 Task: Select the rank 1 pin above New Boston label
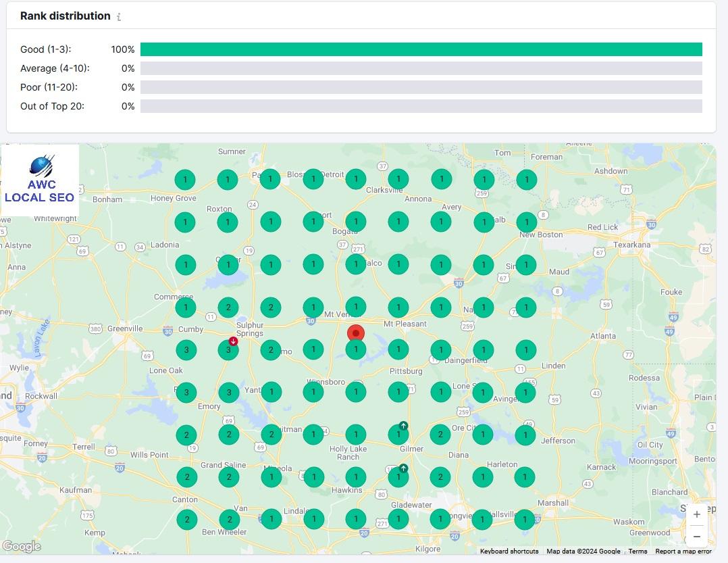[x=527, y=222]
